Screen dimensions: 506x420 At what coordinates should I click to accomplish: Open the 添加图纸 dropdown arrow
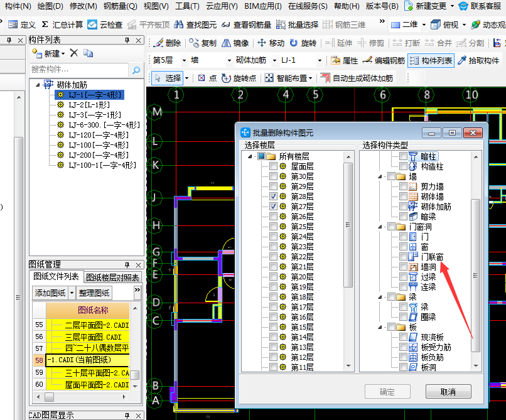click(x=72, y=293)
